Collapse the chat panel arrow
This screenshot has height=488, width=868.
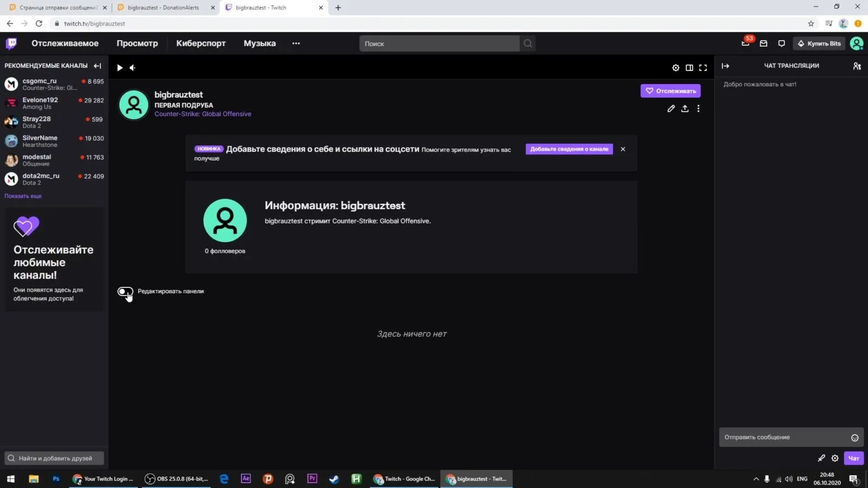click(x=725, y=66)
